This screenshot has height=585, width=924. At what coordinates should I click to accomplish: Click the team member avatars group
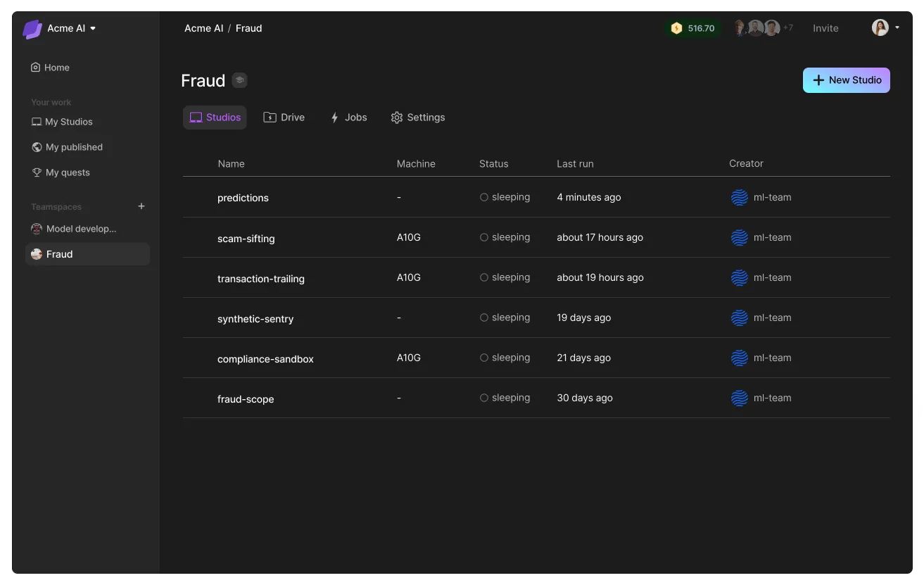point(756,28)
